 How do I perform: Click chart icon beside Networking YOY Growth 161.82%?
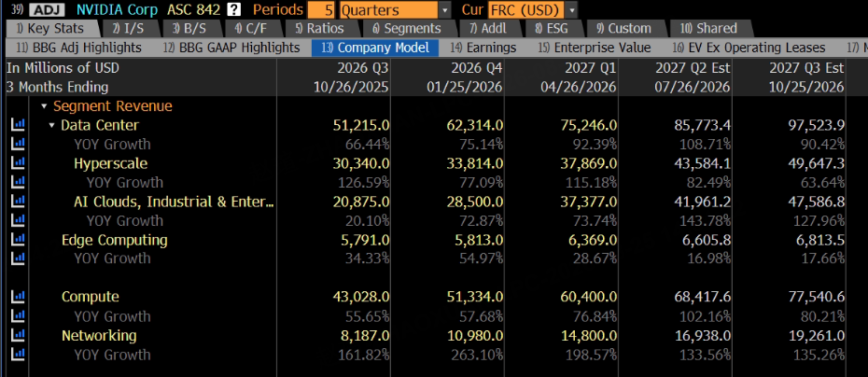18,355
